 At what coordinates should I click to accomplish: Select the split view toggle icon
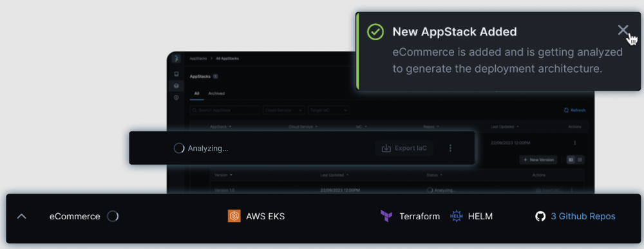(571, 160)
